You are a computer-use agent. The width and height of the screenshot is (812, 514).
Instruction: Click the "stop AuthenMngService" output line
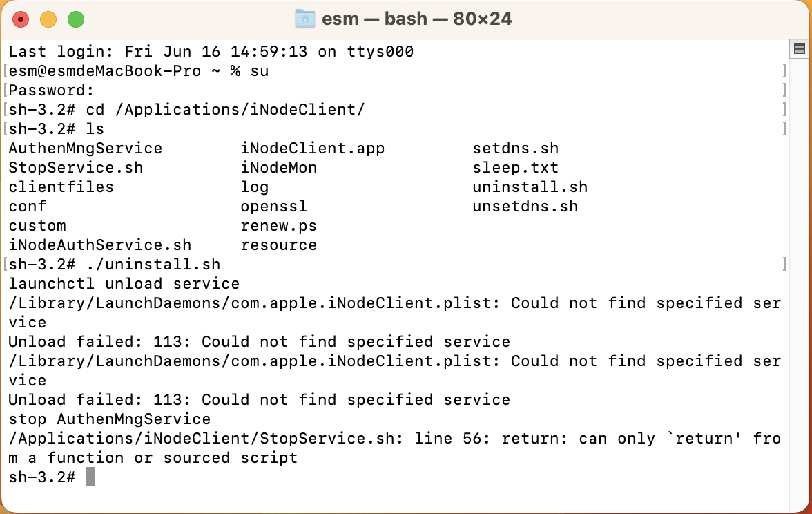(110, 419)
